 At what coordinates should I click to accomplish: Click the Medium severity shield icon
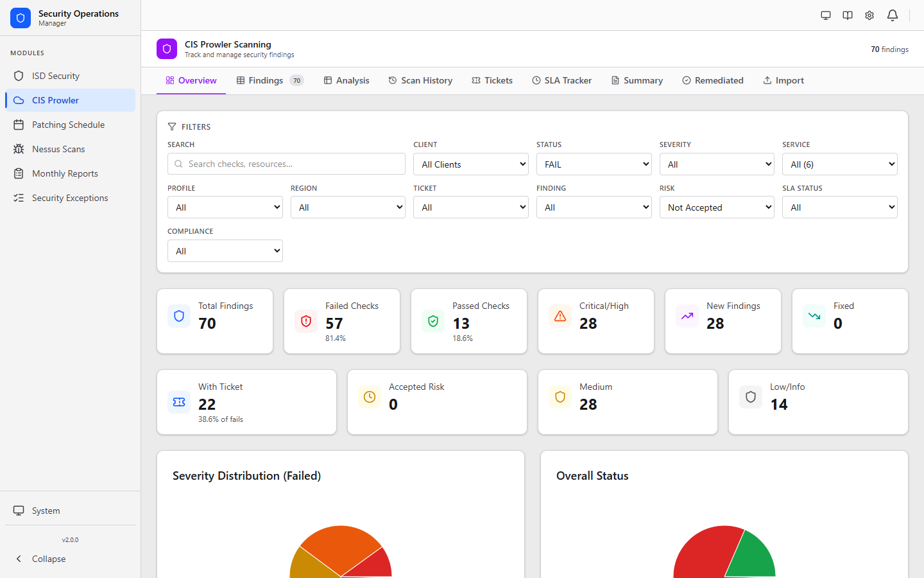coord(560,397)
